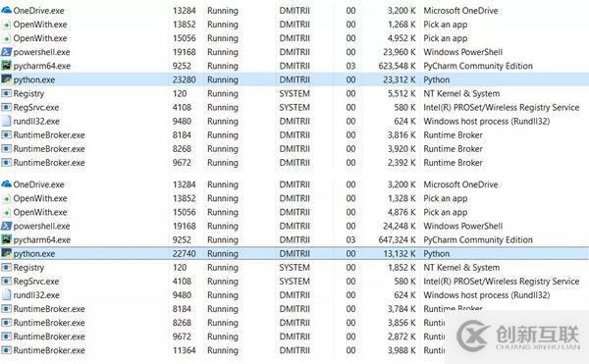Click the RuntimeBroker icon in the 3,816 K row
This screenshot has width=589, height=364.
pyautogui.click(x=7, y=135)
